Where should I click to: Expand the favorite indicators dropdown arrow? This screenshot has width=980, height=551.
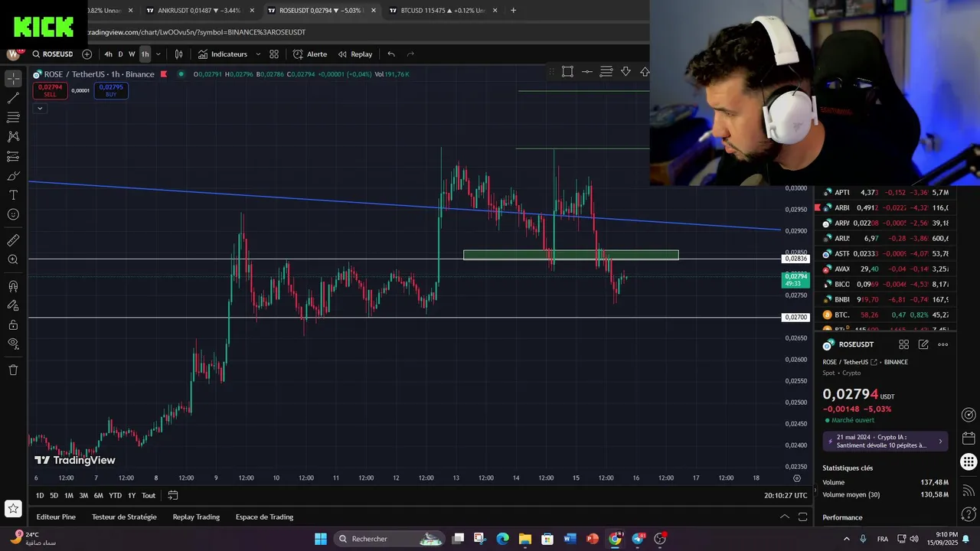pyautogui.click(x=258, y=54)
